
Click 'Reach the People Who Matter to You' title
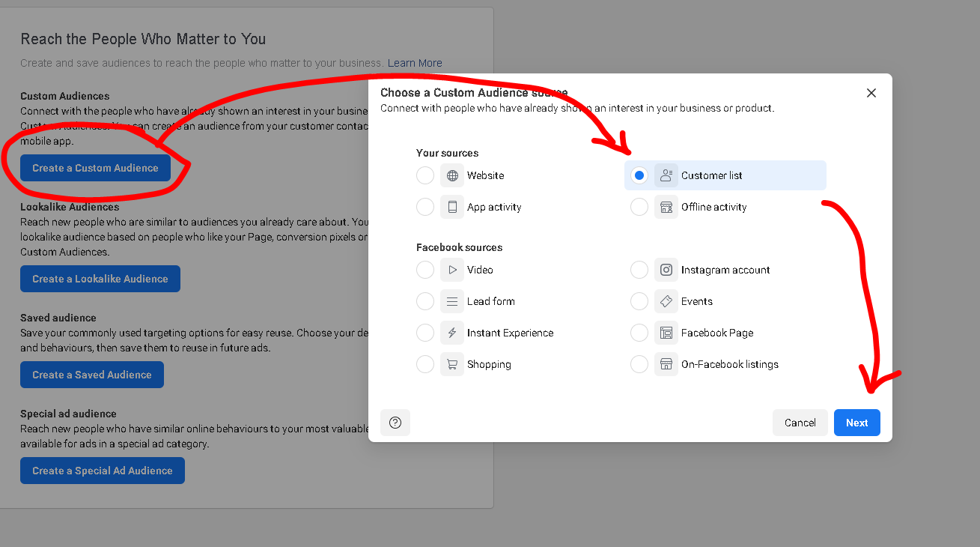(143, 39)
